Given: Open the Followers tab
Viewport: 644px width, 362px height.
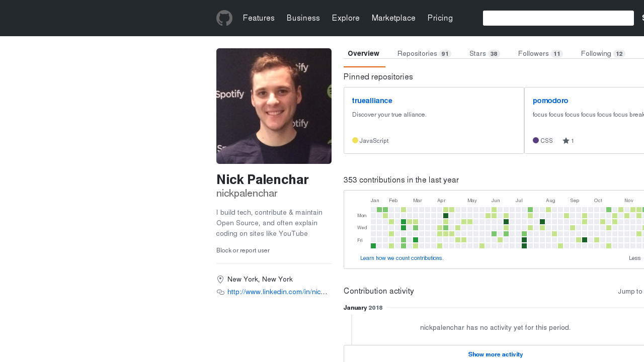Looking at the screenshot, I should click(540, 54).
